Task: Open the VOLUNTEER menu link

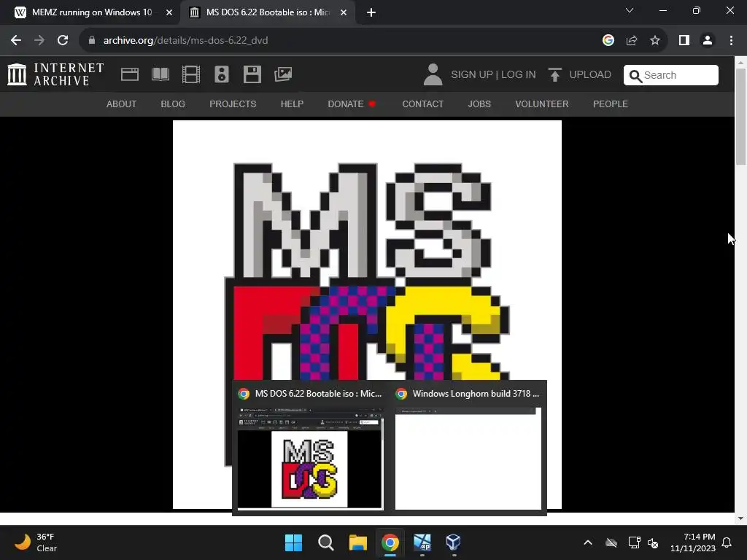Action: [542, 104]
